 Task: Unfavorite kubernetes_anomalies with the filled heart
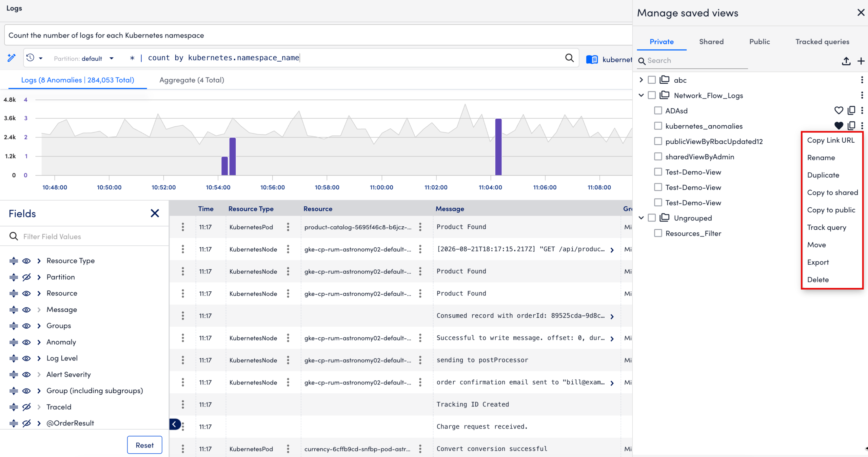pyautogui.click(x=839, y=126)
